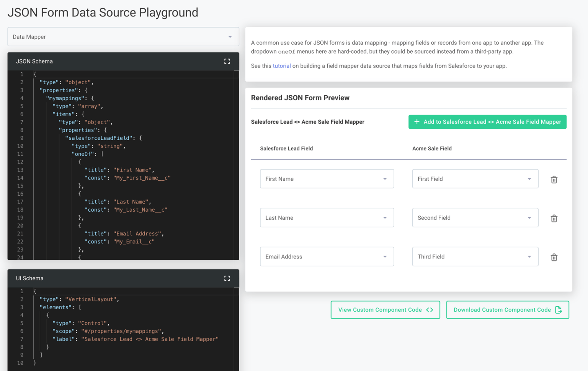Open the First Field Acme dropdown
588x371 pixels.
(x=475, y=179)
